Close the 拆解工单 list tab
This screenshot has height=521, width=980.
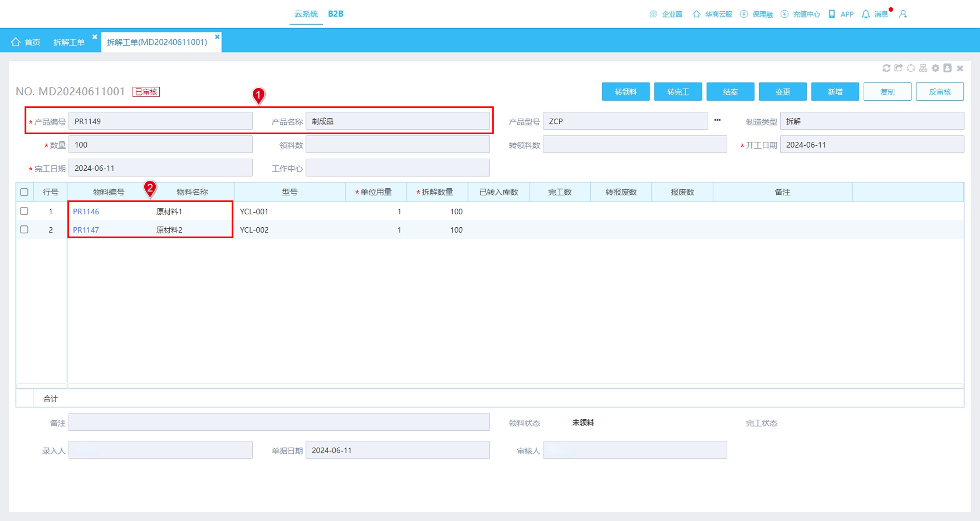click(95, 37)
